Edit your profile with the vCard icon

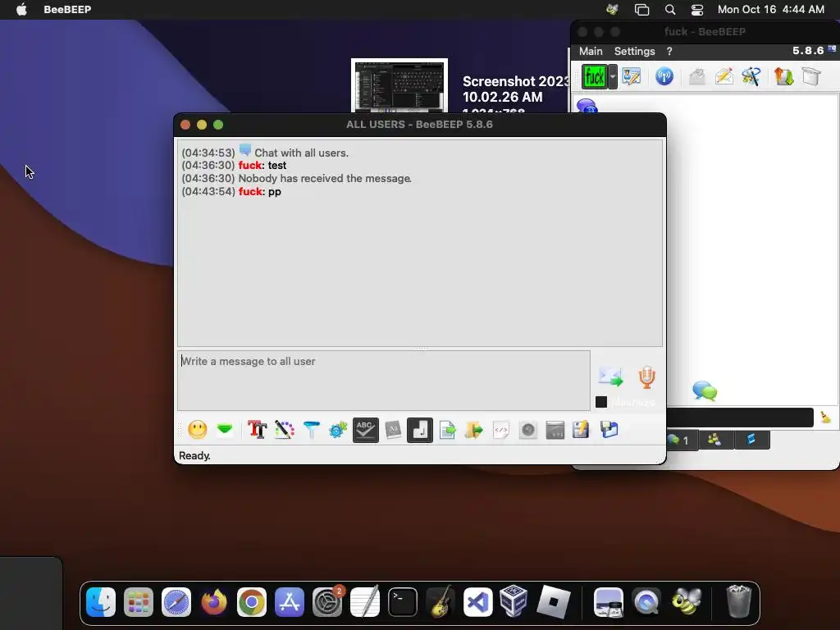[632, 76]
